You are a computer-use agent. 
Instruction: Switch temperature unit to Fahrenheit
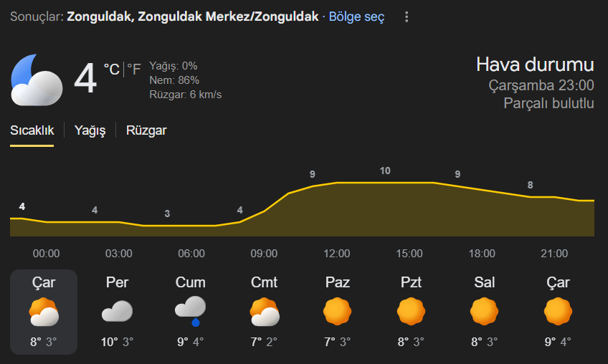pos(134,70)
